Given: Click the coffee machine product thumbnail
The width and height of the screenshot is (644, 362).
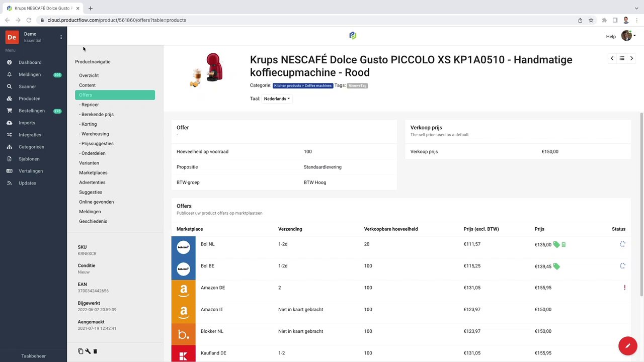Looking at the screenshot, I should (207, 70).
